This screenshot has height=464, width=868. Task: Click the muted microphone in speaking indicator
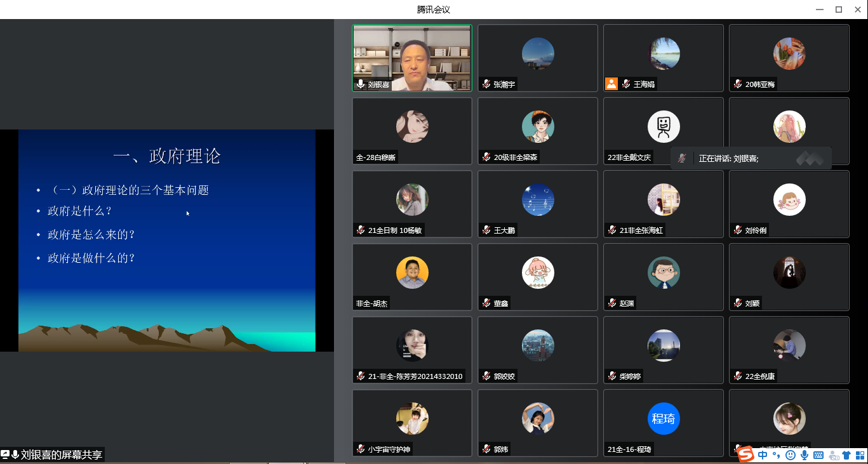[682, 159]
